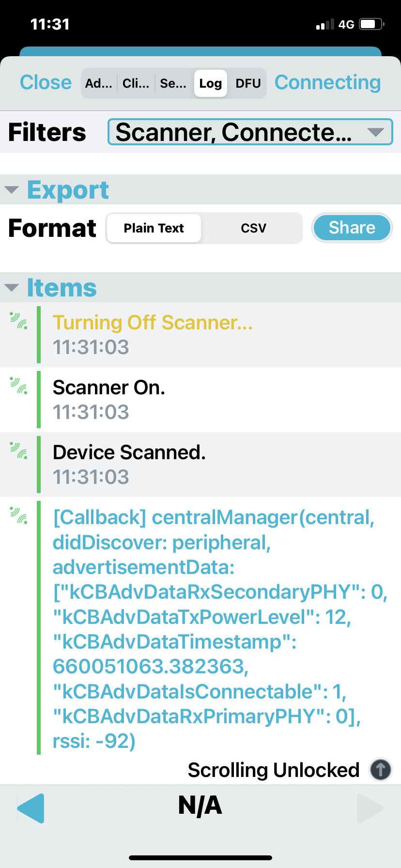Switch to the Ad... tab
401x868 pixels.
click(x=99, y=83)
